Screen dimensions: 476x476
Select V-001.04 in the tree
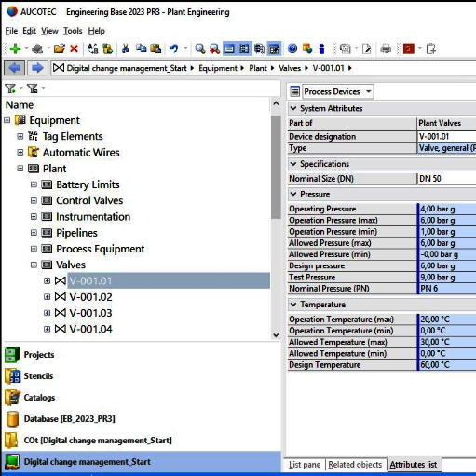(90, 329)
